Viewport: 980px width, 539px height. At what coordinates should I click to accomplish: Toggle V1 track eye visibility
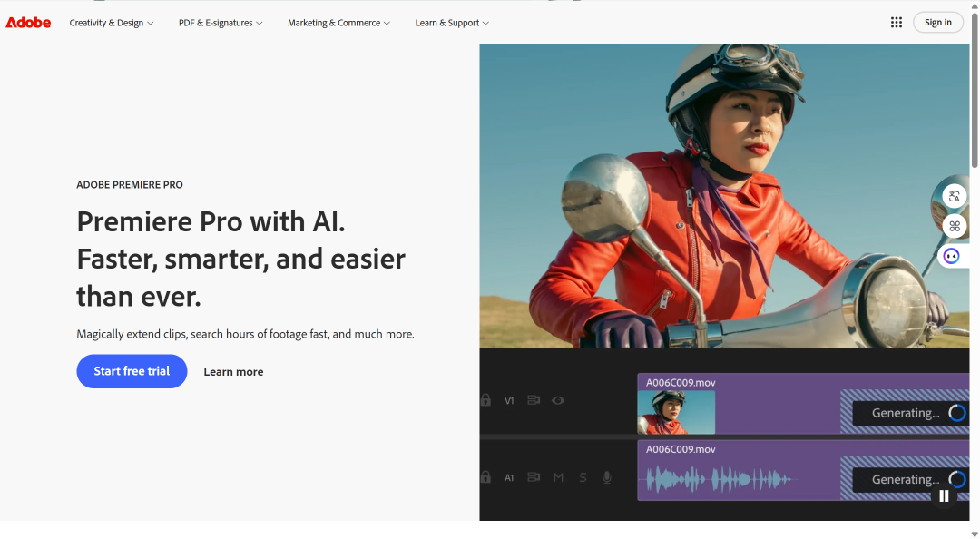558,400
